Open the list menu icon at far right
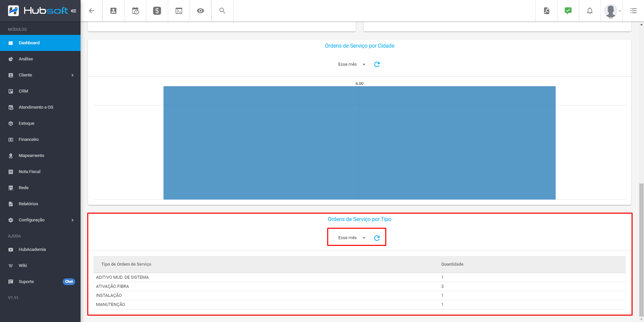The width and height of the screenshot is (644, 322). coord(633,11)
